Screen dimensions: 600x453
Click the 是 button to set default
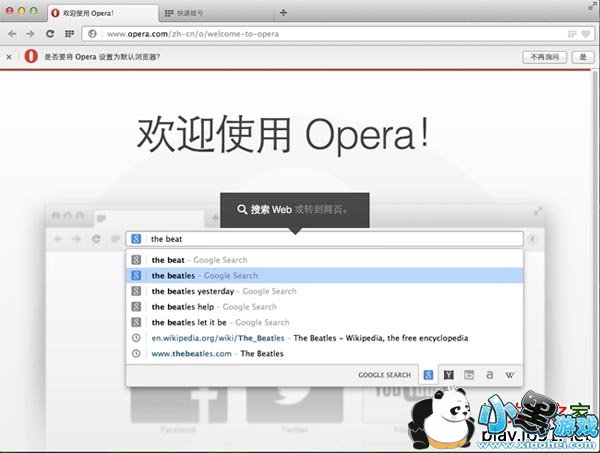pos(583,57)
